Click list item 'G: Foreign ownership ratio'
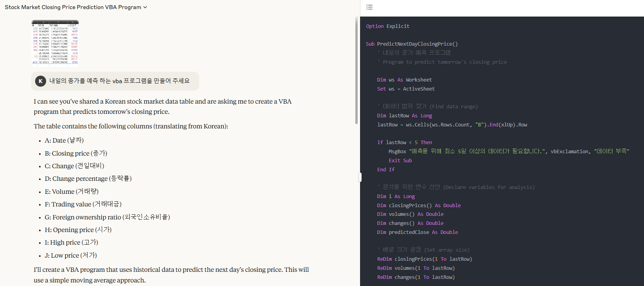Viewport: 644px width, 286px height. 107,217
